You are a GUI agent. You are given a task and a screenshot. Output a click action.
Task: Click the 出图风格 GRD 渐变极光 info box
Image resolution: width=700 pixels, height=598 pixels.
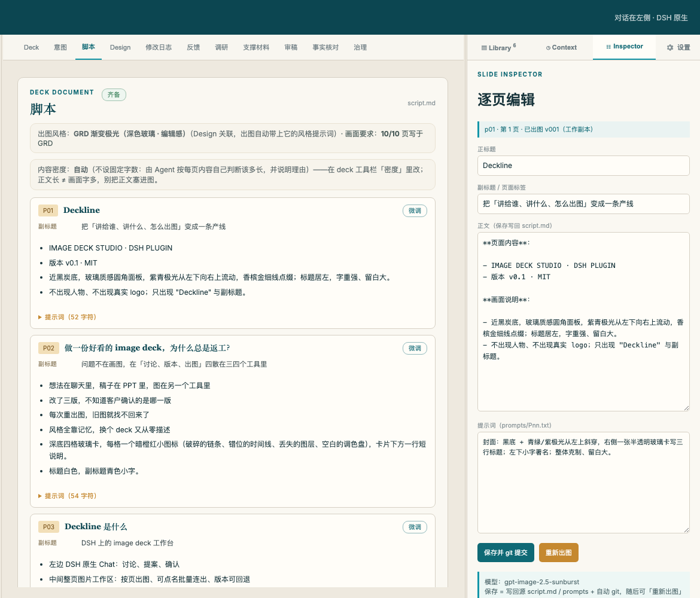pyautogui.click(x=233, y=138)
